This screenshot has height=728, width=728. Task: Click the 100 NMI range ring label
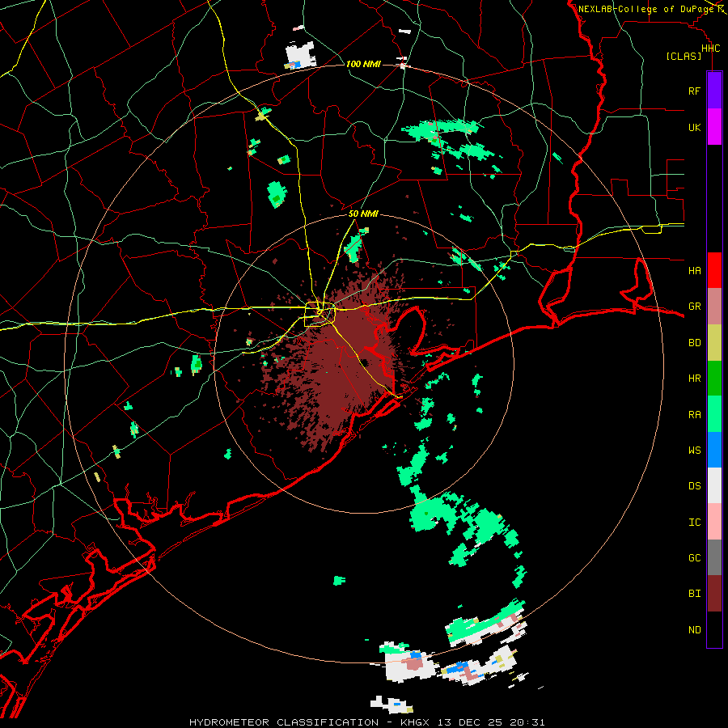(363, 64)
